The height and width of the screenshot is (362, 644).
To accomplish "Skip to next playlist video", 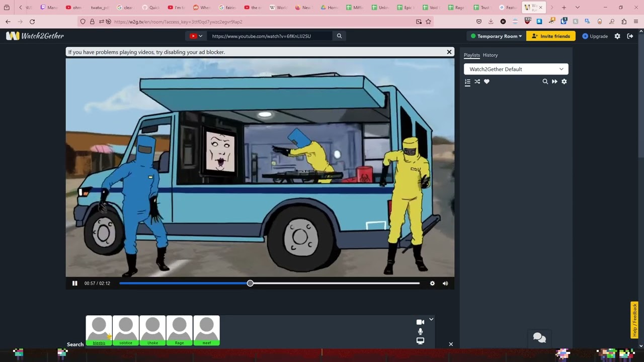I will pos(554,81).
